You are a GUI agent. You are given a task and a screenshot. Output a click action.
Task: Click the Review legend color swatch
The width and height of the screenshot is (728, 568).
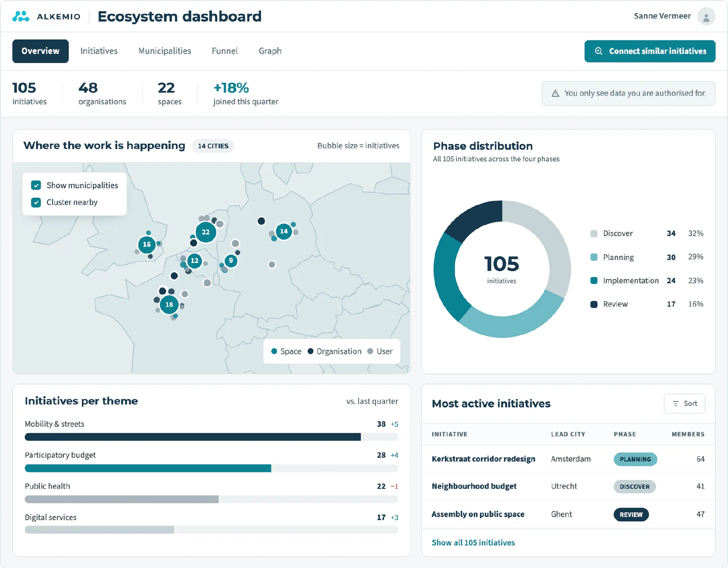click(594, 304)
